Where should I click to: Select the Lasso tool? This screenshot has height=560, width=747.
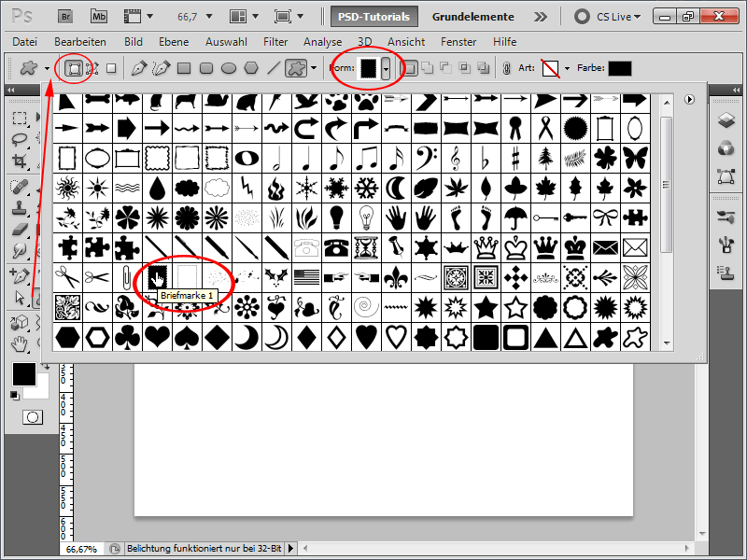pyautogui.click(x=20, y=139)
